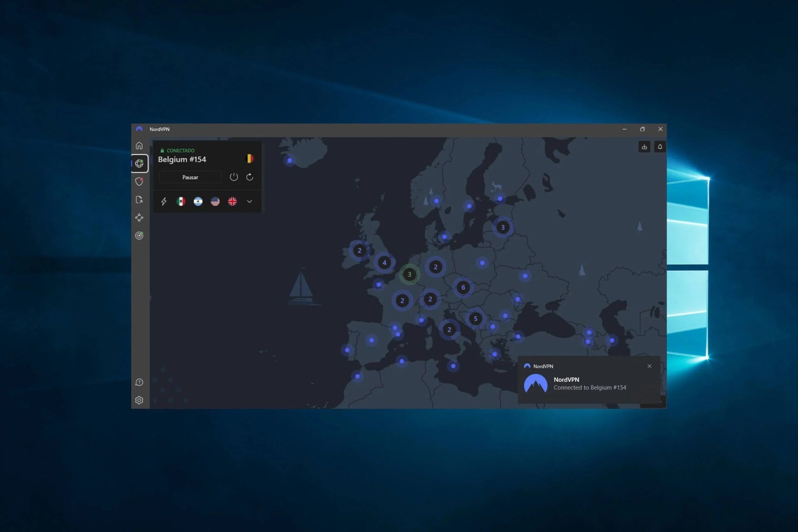This screenshot has width=798, height=532.
Task: Reconnect using the refresh icon
Action: coord(250,177)
